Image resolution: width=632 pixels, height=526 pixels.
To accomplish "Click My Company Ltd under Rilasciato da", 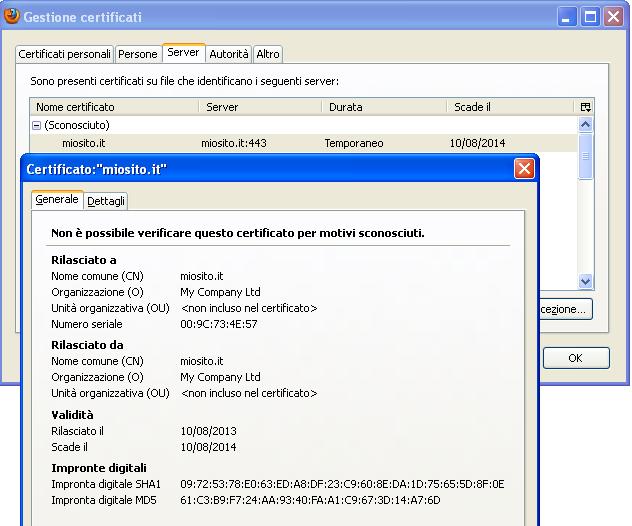I will click(220, 377).
